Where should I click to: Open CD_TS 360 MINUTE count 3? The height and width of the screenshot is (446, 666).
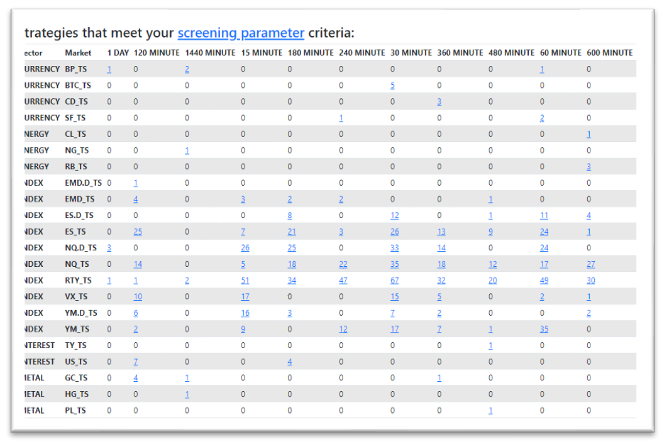(439, 102)
